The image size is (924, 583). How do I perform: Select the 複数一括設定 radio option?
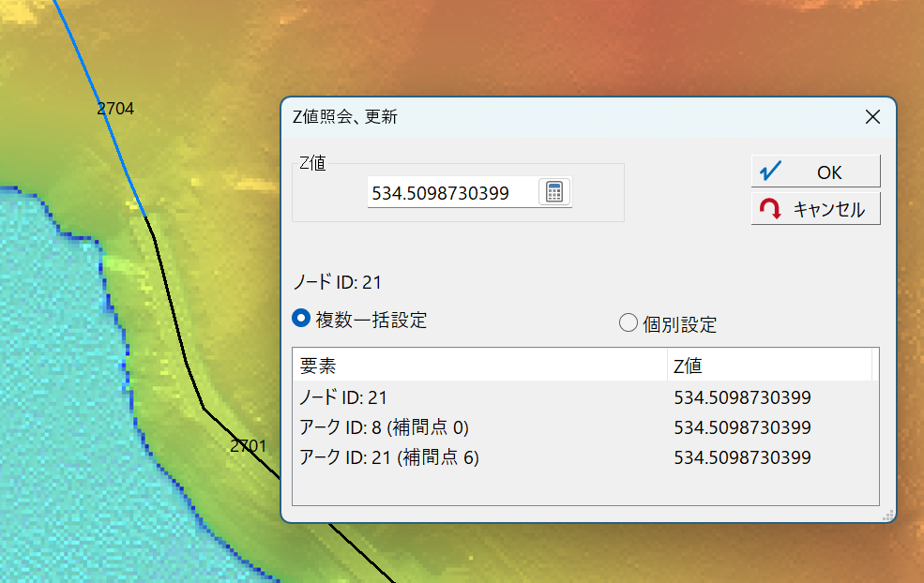(302, 319)
